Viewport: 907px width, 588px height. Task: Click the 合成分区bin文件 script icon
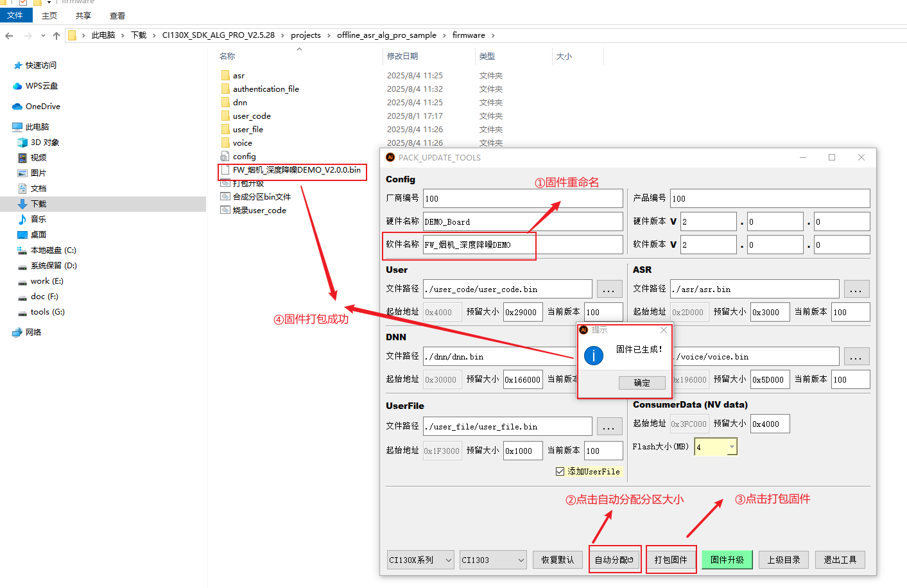225,196
